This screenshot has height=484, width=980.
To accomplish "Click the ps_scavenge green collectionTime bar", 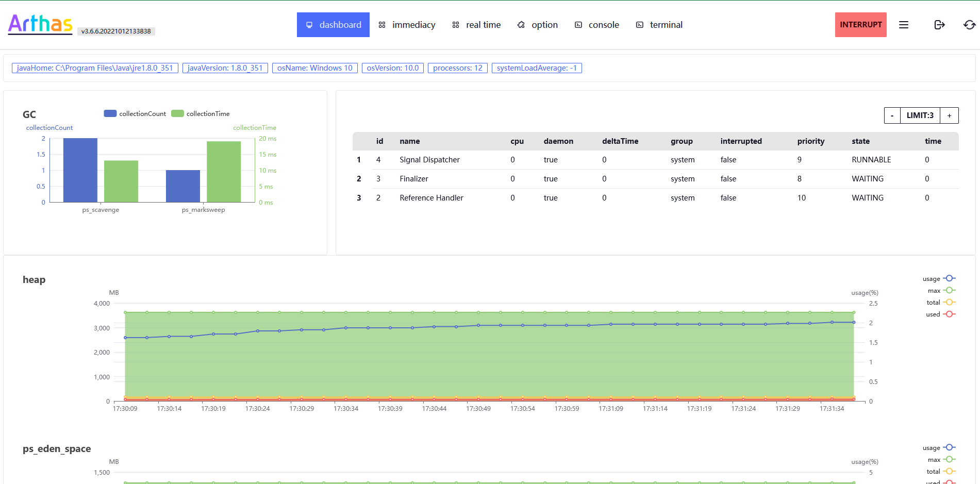I will pos(121,181).
